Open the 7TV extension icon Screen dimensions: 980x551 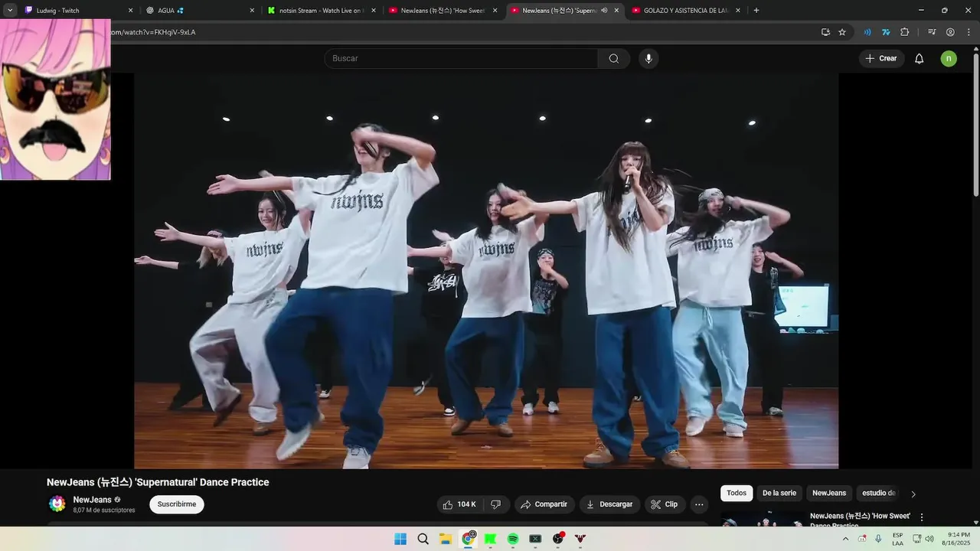click(886, 32)
